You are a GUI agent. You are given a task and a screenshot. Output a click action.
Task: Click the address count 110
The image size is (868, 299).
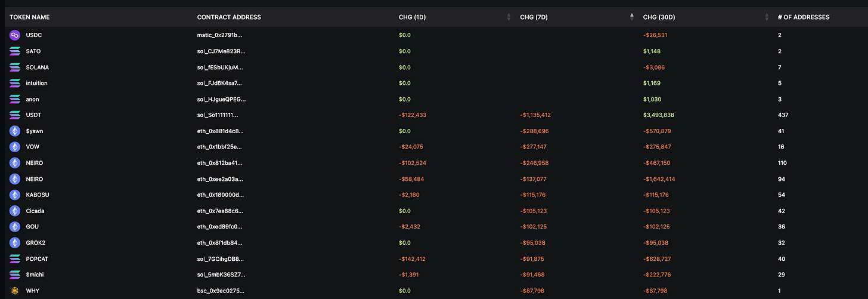(782, 163)
